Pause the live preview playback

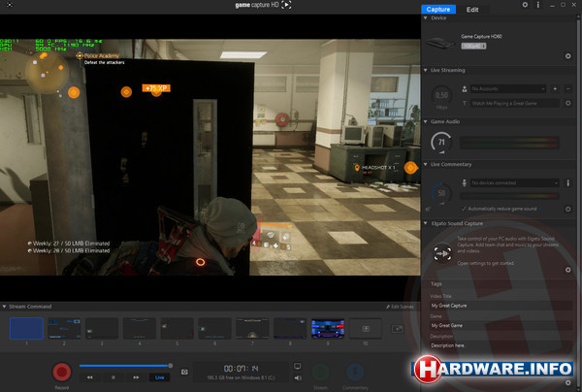click(113, 377)
